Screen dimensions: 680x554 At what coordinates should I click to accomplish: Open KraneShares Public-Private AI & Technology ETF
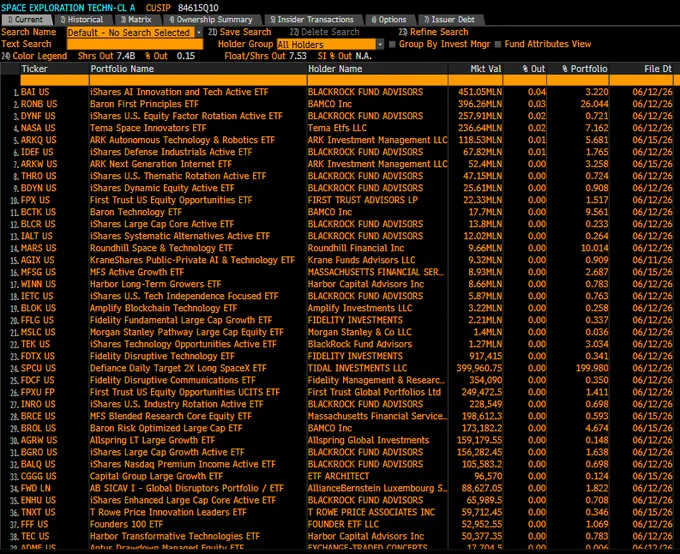pyautogui.click(x=192, y=260)
